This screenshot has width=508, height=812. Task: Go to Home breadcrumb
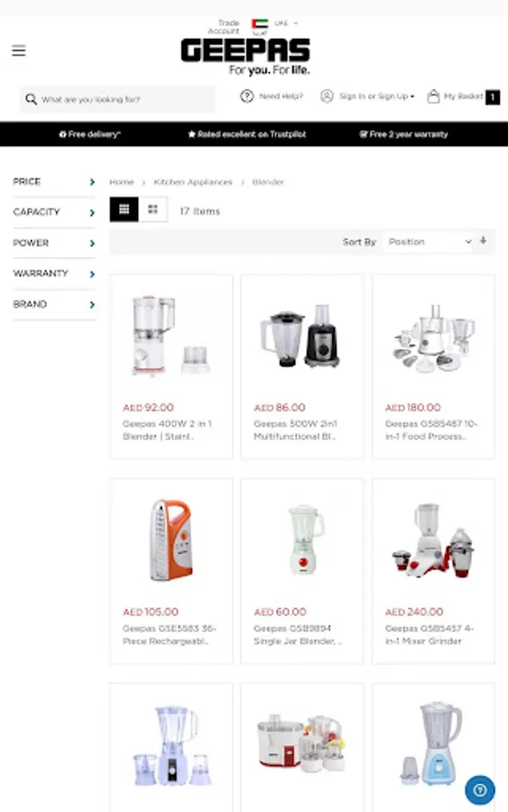click(122, 181)
